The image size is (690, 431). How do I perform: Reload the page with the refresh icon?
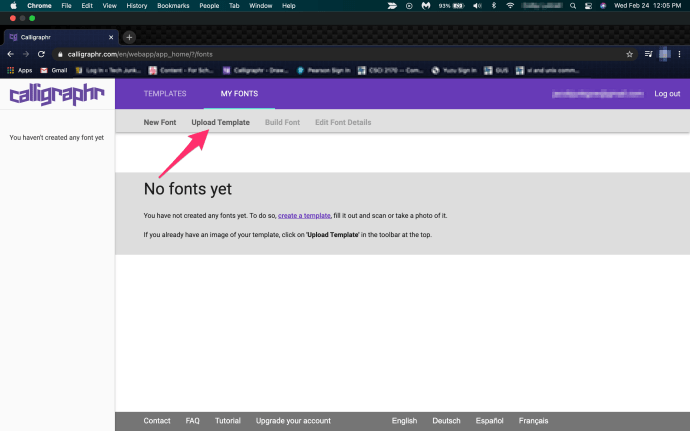pyautogui.click(x=41, y=54)
